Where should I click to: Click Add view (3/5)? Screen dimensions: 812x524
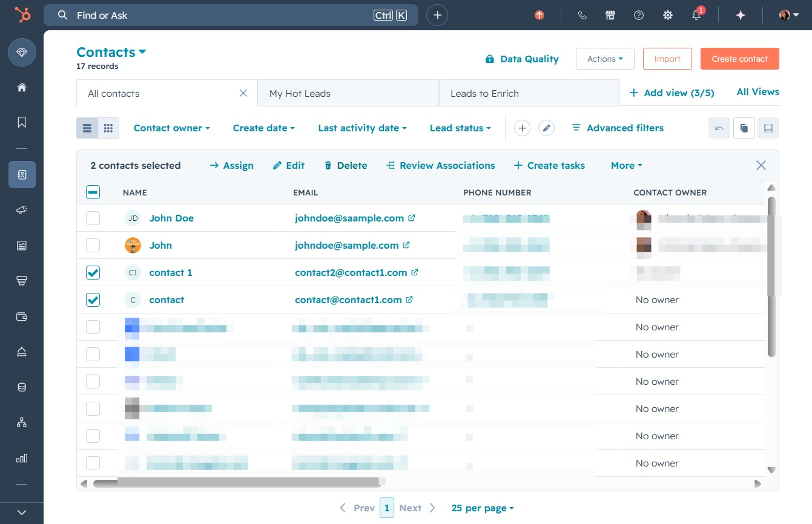tap(672, 93)
